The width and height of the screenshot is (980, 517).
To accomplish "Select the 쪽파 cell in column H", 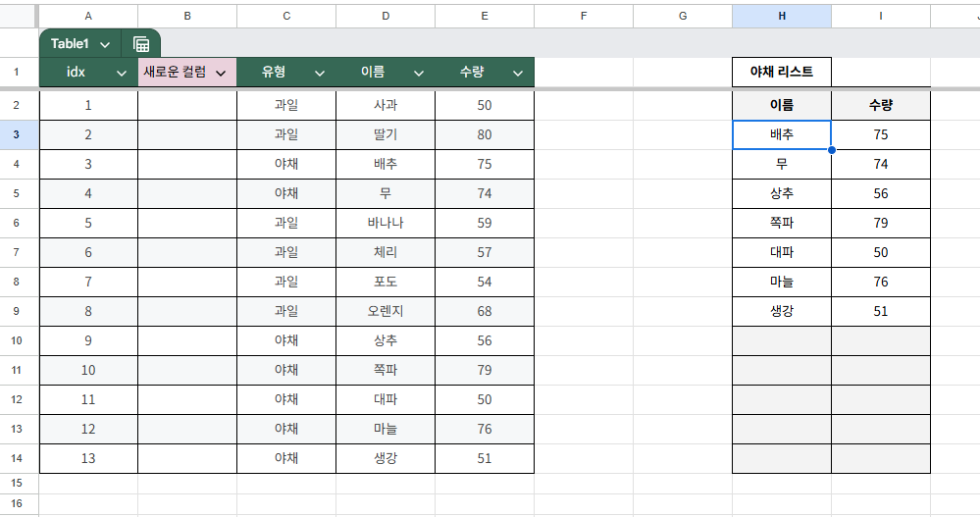I will pyautogui.click(x=782, y=223).
